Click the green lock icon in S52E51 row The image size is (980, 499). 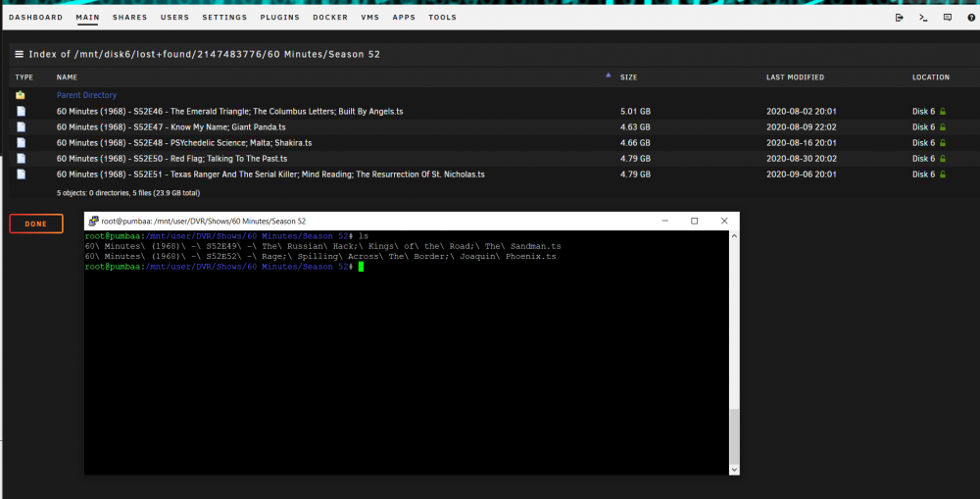[x=943, y=174]
